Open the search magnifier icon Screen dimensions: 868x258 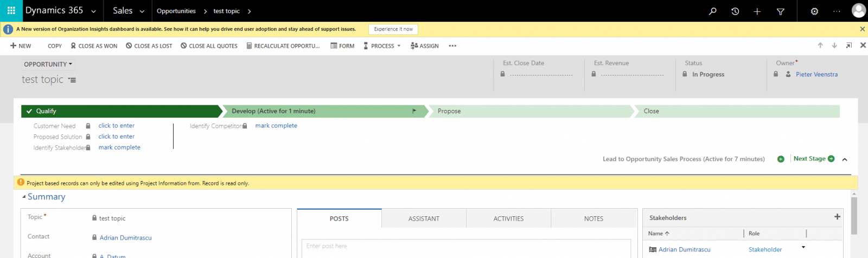[713, 11]
